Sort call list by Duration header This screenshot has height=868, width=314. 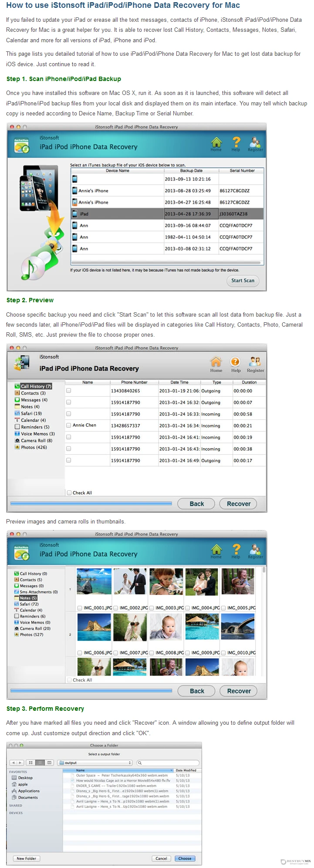click(x=249, y=382)
